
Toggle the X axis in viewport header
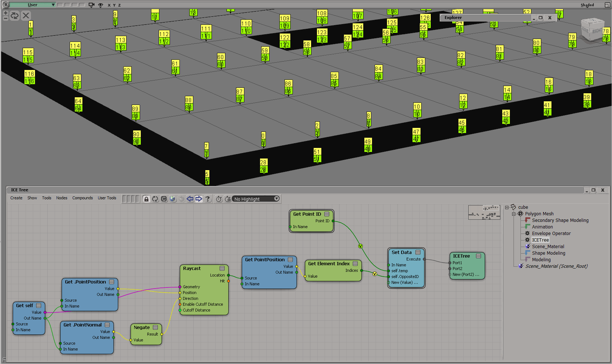pyautogui.click(x=109, y=5)
